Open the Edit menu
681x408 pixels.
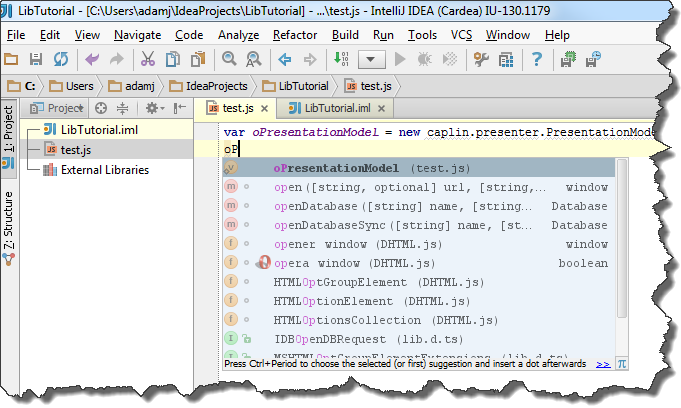click(x=50, y=35)
